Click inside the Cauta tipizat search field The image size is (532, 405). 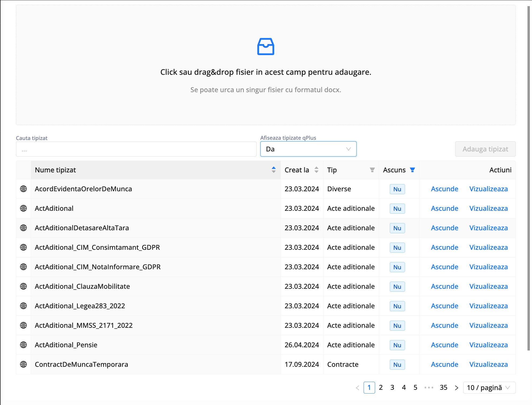pyautogui.click(x=136, y=149)
